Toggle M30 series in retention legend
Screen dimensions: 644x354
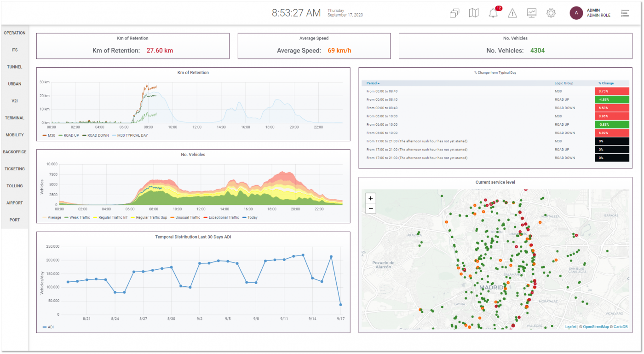(49, 135)
